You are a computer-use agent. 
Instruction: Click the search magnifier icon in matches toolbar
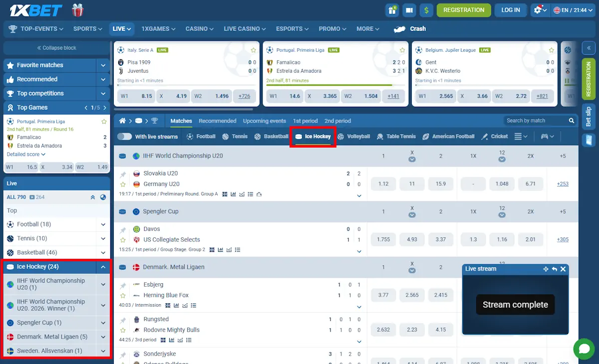572,120
